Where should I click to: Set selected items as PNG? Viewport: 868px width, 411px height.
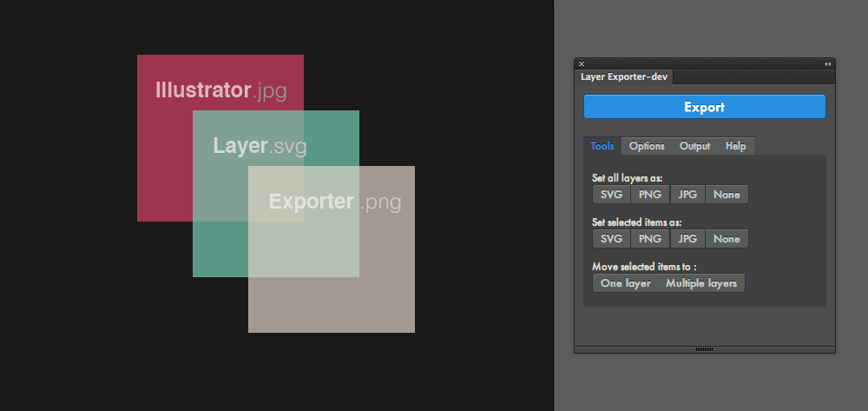click(650, 239)
